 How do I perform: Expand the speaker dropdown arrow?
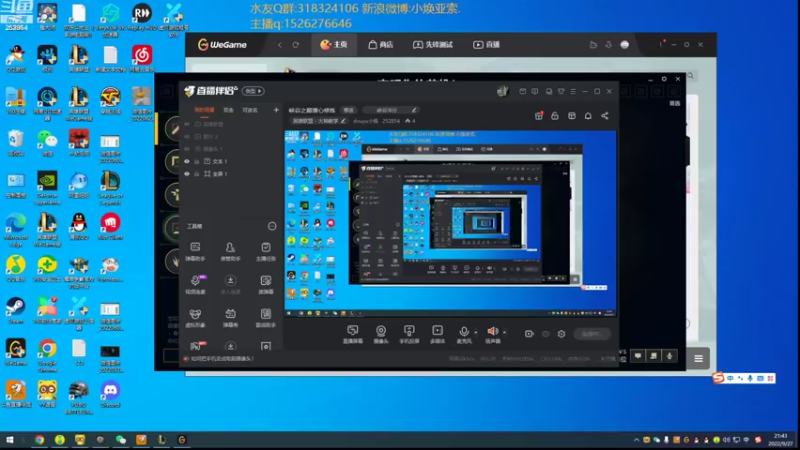tap(505, 332)
